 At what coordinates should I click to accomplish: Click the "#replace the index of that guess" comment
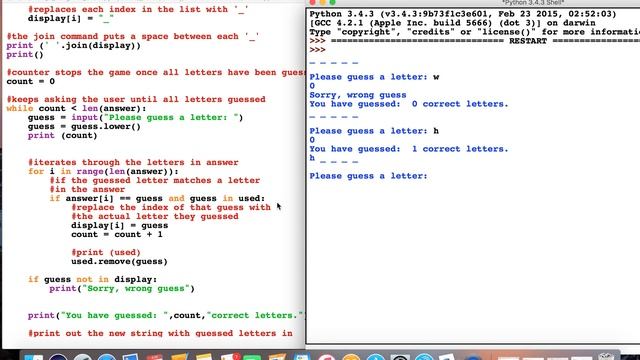[x=171, y=207]
